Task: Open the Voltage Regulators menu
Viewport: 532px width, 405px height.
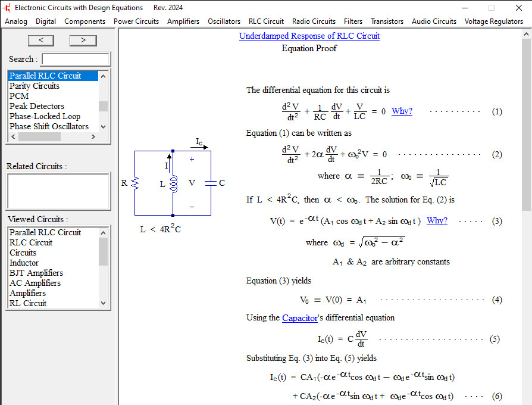Action: point(494,21)
